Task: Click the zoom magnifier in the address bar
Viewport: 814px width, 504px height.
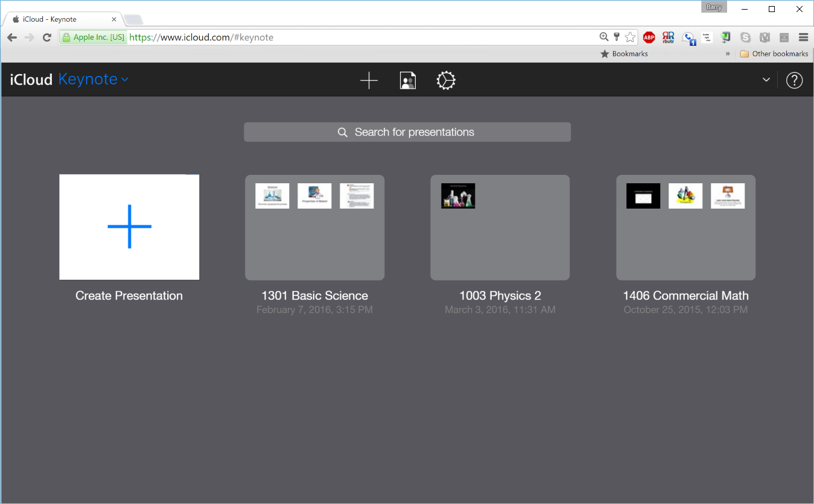Action: coord(604,37)
